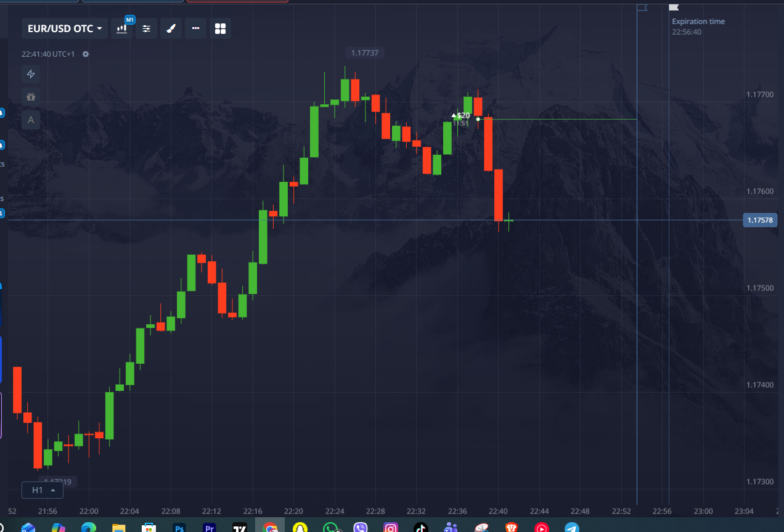Click the 1.17700 price axis label

(759, 95)
